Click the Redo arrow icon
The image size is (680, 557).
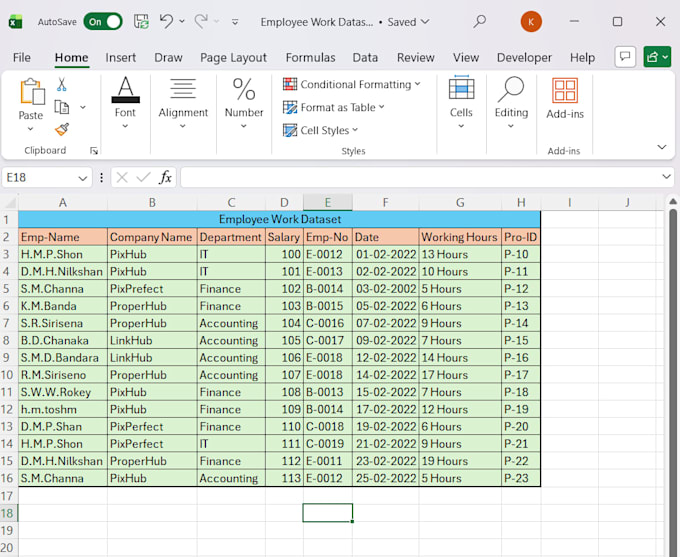tap(201, 21)
